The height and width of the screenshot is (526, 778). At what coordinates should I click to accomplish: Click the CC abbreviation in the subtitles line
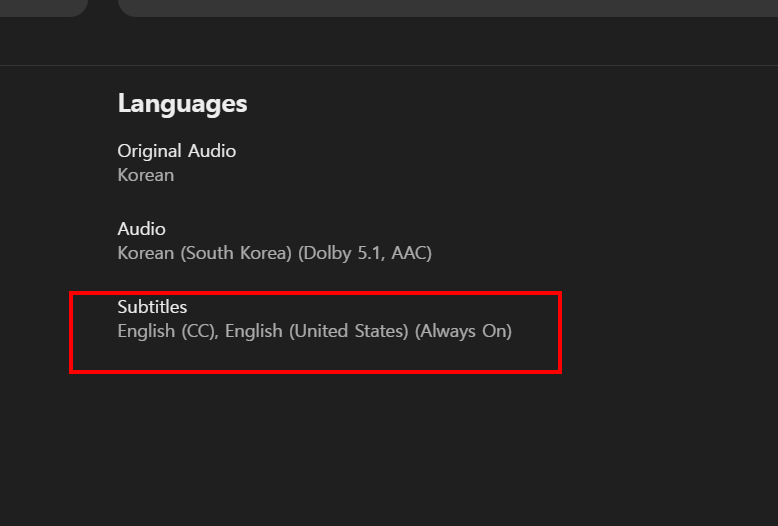(x=198, y=331)
